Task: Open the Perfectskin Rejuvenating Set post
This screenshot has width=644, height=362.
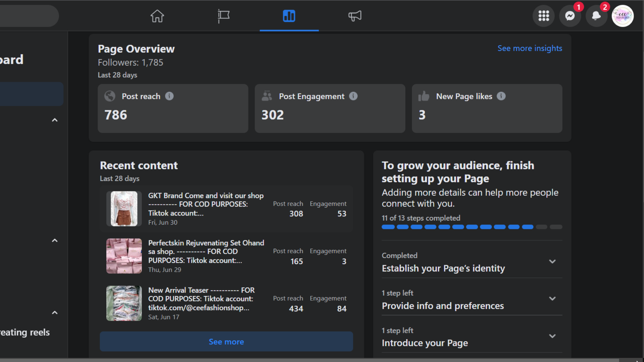Action: point(206,251)
